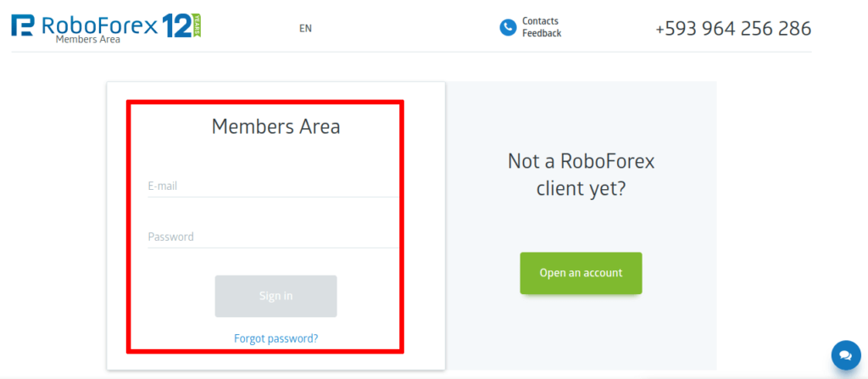The image size is (868, 379).
Task: Focus the Password input field
Action: [273, 237]
